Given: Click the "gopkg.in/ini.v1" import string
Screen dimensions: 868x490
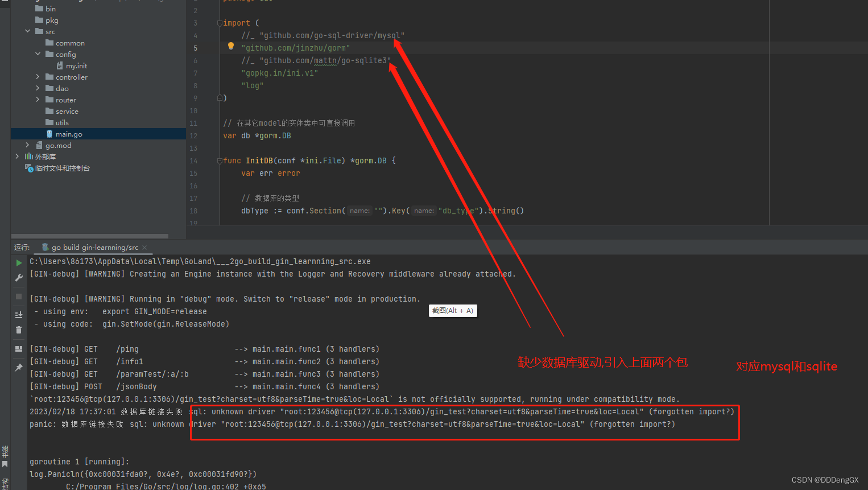Looking at the screenshot, I should [x=280, y=73].
